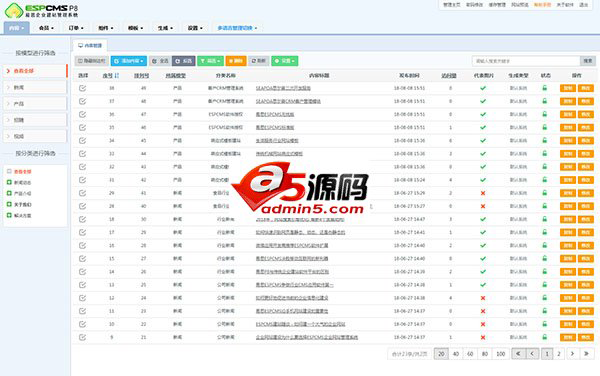Toggle the green lock status for row 12
The width and height of the screenshot is (600, 376).
tap(545, 298)
